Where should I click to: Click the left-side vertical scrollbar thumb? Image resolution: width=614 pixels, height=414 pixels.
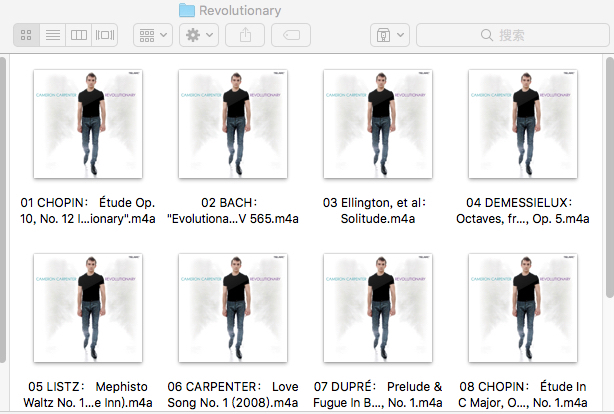click(x=3, y=210)
